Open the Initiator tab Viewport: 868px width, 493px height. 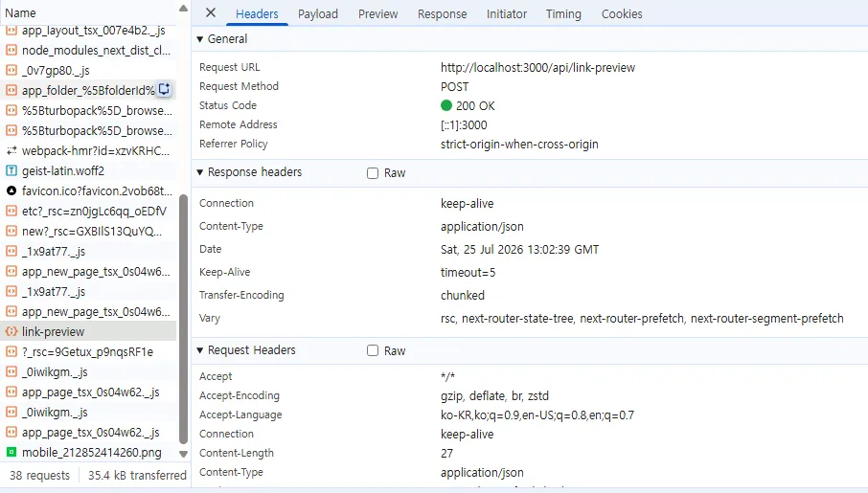(507, 13)
